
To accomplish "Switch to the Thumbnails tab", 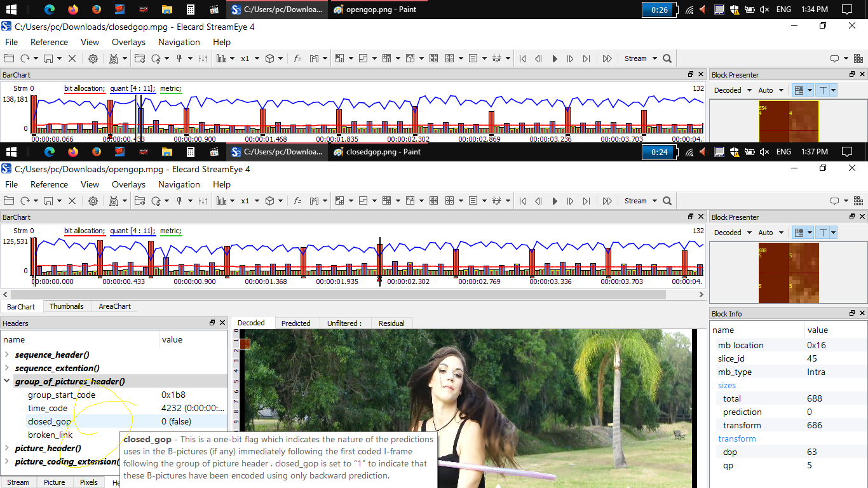I will pyautogui.click(x=67, y=306).
